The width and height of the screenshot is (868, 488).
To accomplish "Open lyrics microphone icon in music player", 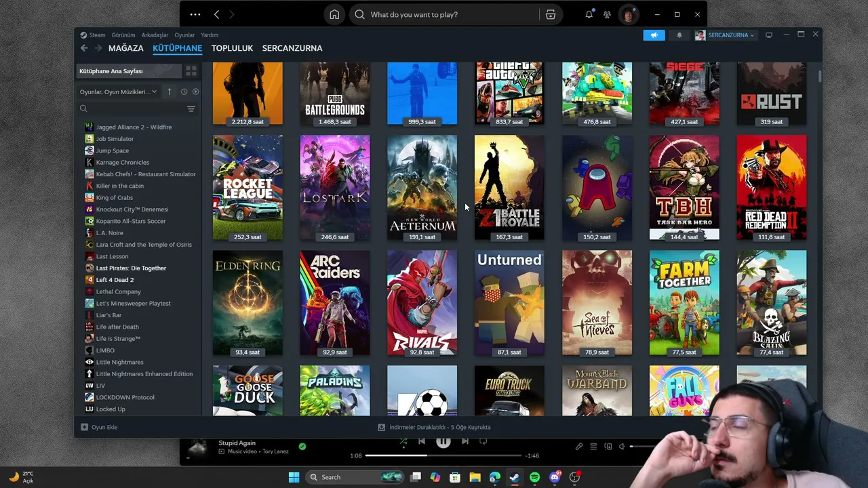I will pyautogui.click(x=579, y=447).
